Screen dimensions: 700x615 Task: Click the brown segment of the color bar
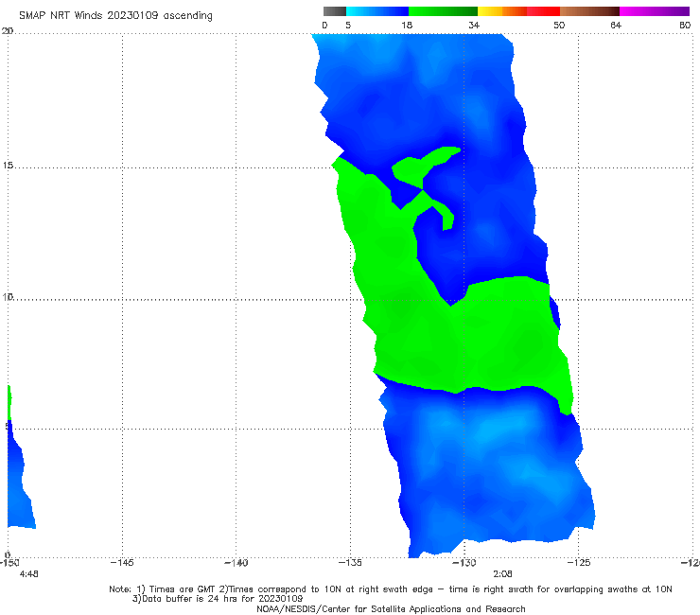(589, 11)
